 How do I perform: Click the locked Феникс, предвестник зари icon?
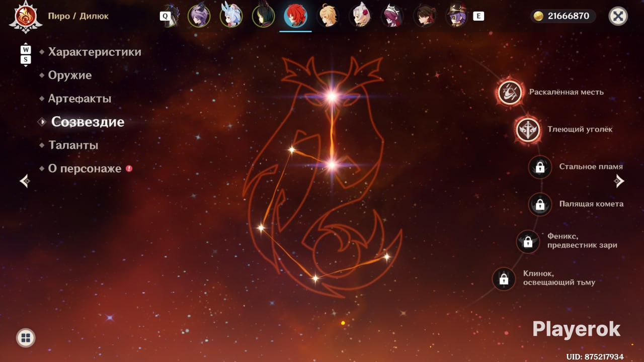528,242
